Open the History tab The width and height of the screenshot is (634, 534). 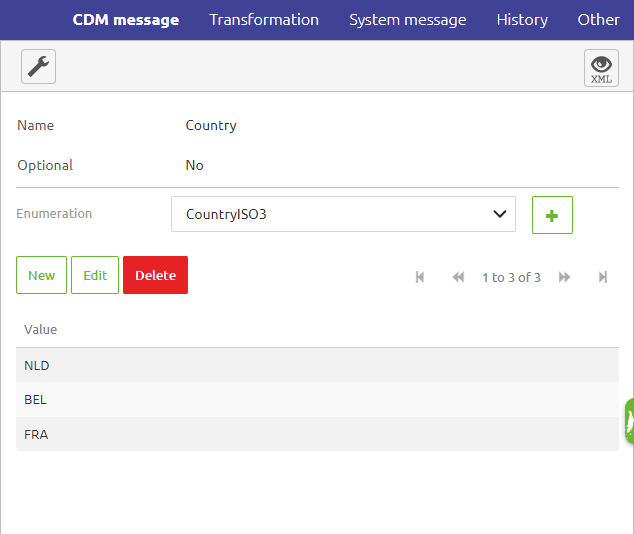click(x=522, y=20)
